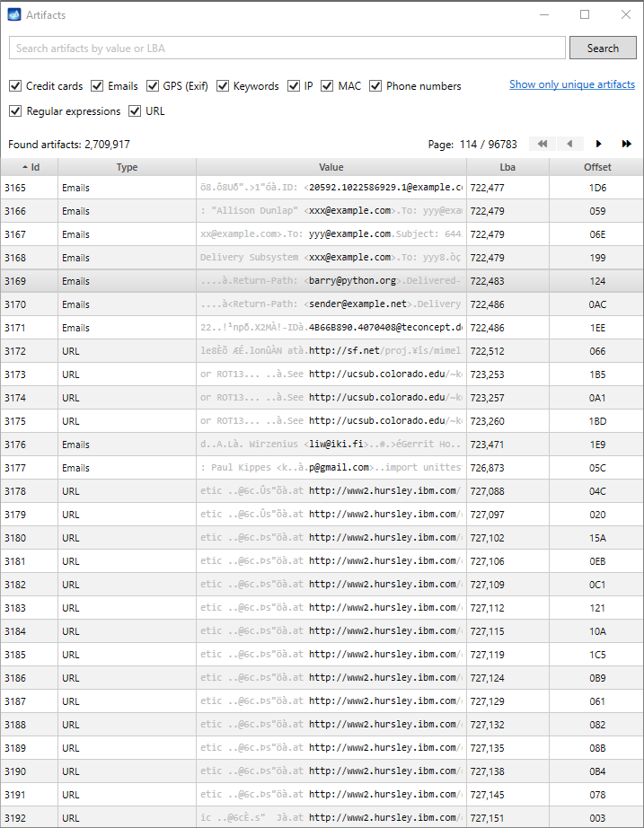Select row with Id 3186
The image size is (644, 828).
(322, 677)
